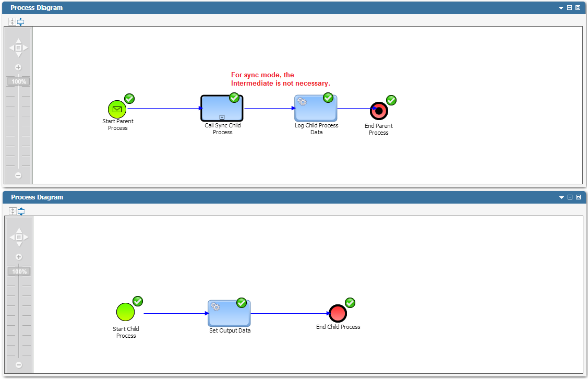Click checkmark badge on Start Parent Process

129,99
